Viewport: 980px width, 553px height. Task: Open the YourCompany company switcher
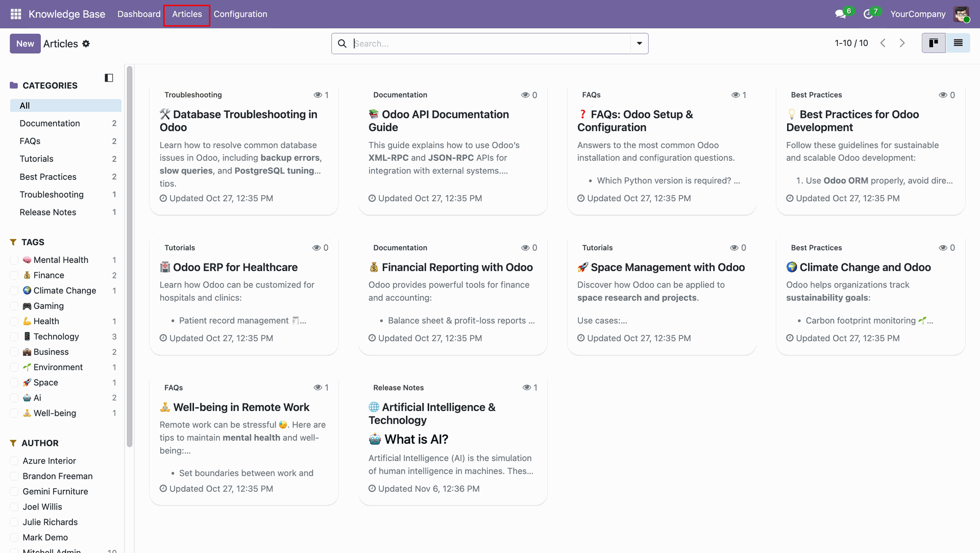[x=917, y=14]
